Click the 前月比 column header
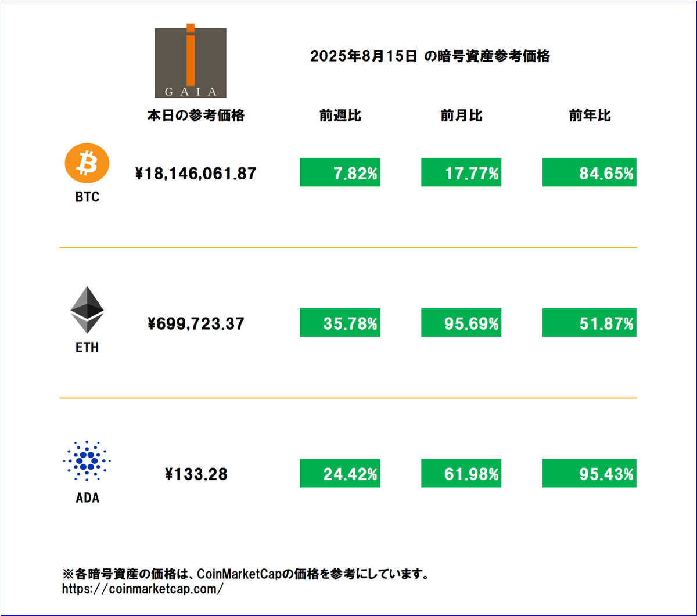697x616 pixels. point(462,116)
